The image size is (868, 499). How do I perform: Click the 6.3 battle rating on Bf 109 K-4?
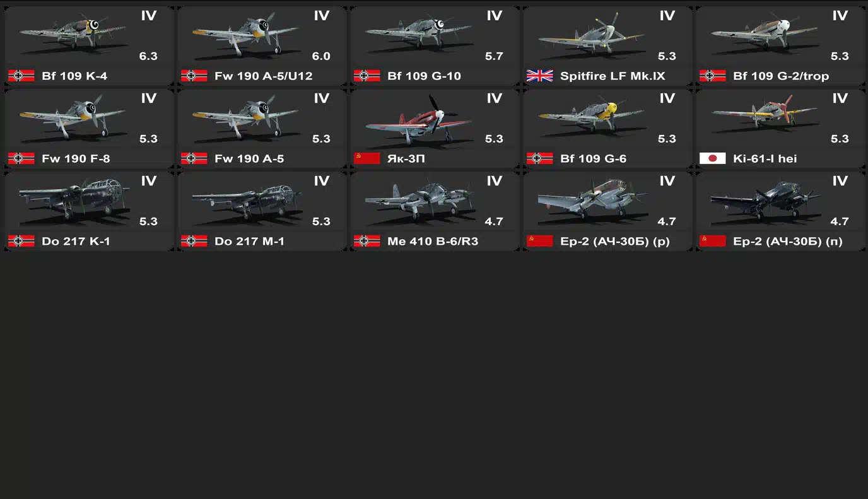point(148,56)
